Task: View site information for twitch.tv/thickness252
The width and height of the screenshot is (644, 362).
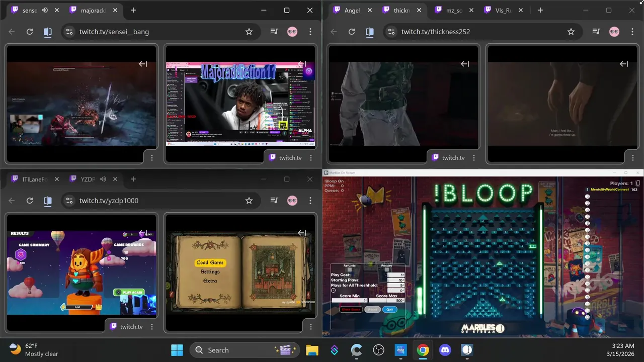Action: [392, 32]
